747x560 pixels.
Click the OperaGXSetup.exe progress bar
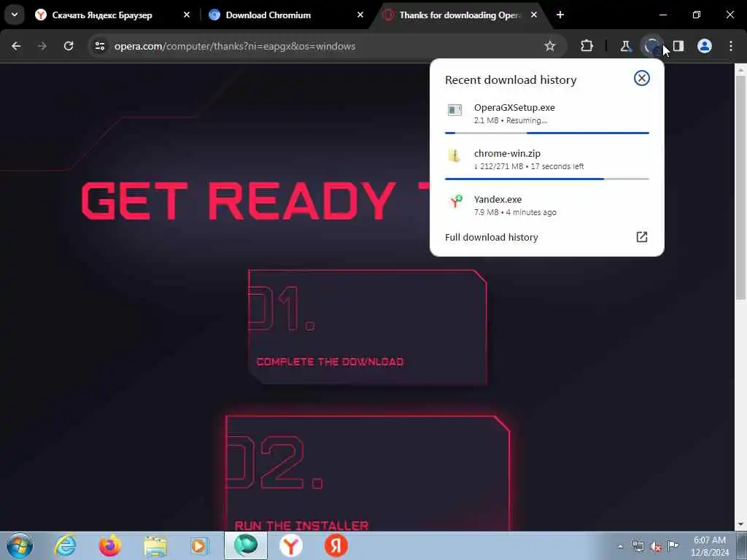547,133
